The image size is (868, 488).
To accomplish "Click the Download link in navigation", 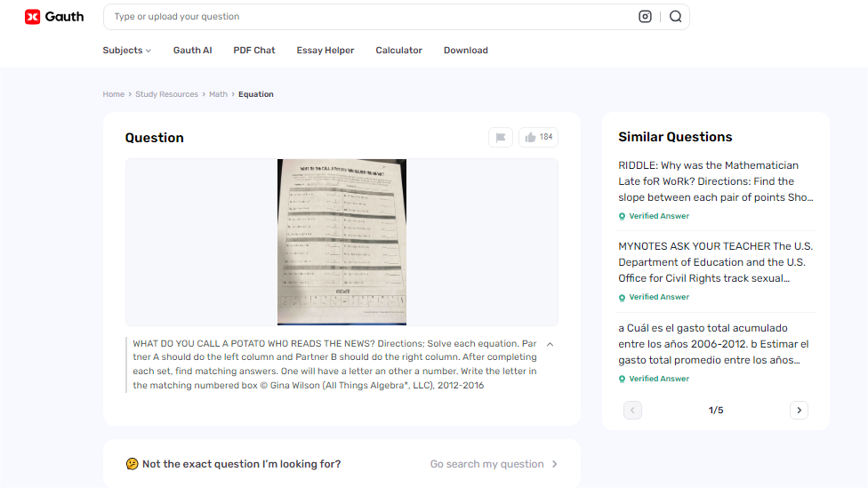I will [x=466, y=51].
